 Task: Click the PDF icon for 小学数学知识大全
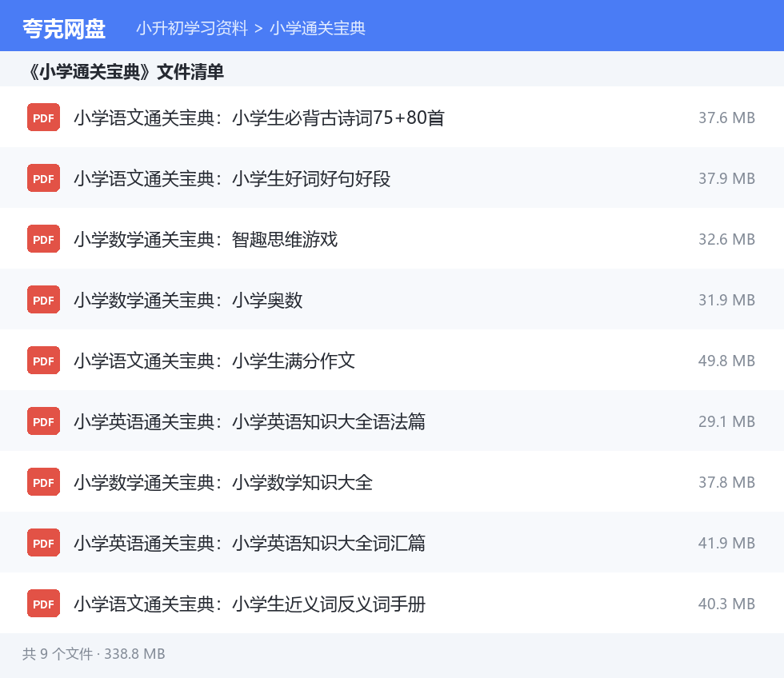(43, 482)
